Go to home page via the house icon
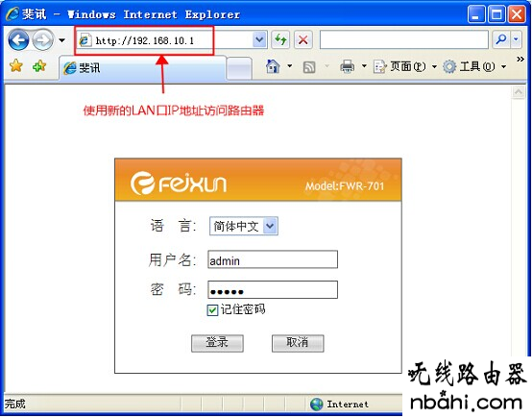Viewport: 532px width, 417px height. coord(273,66)
